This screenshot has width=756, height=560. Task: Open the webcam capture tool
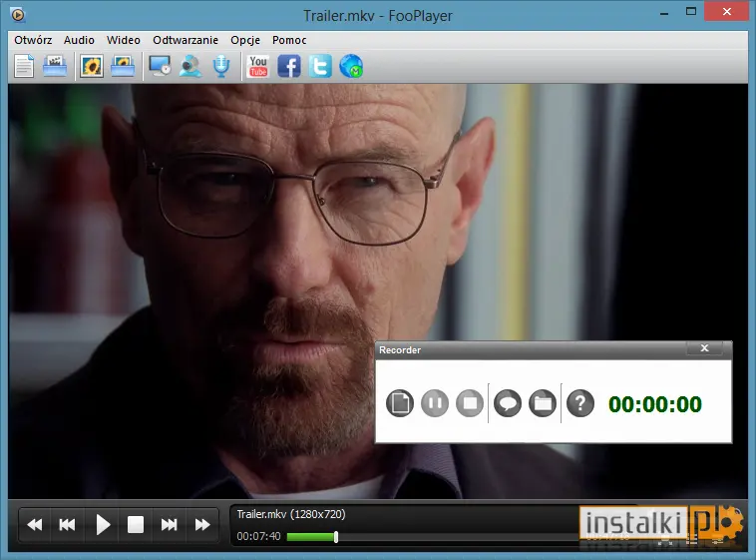pos(190,66)
